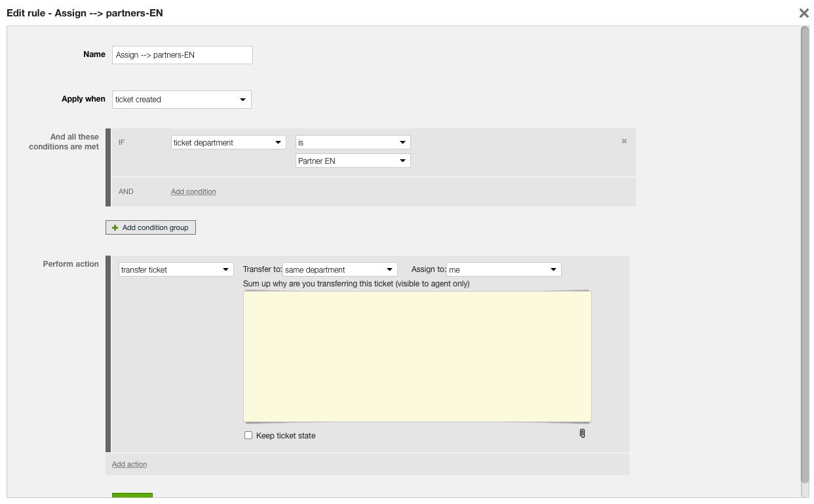Remove the ticket department condition via x icon
The width and height of the screenshot is (814, 504).
tap(624, 141)
